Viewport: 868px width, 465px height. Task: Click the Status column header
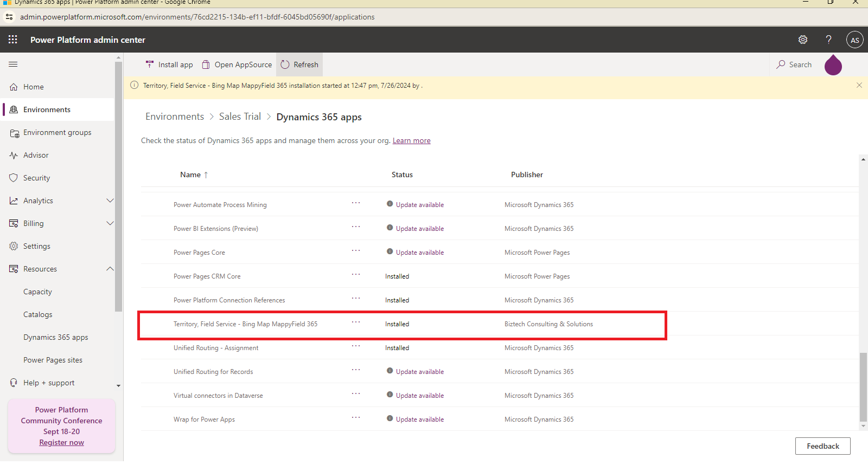402,175
